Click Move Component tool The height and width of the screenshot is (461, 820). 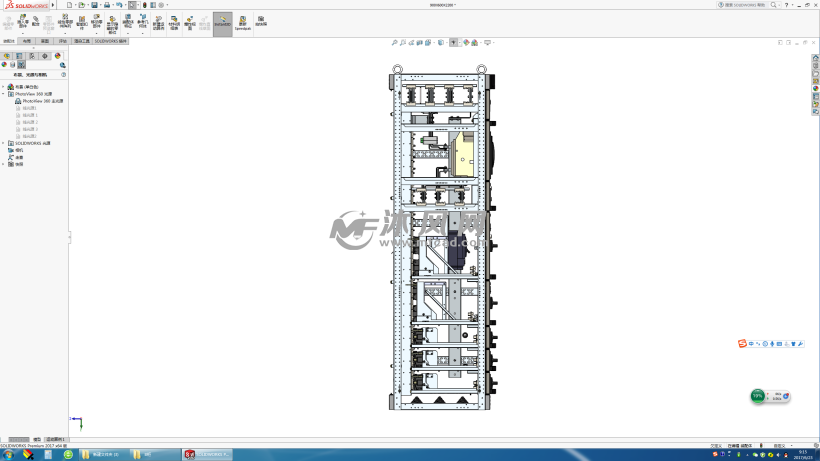pos(97,21)
